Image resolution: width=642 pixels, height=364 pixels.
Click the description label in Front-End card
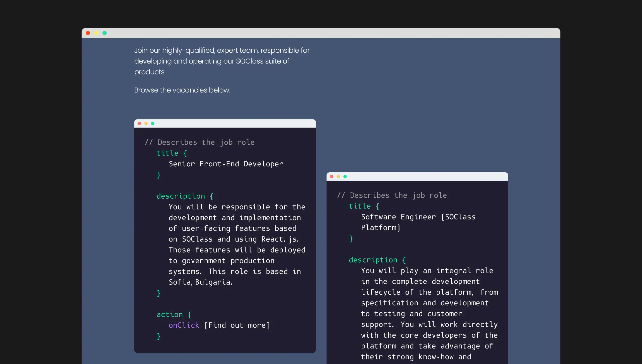181,196
